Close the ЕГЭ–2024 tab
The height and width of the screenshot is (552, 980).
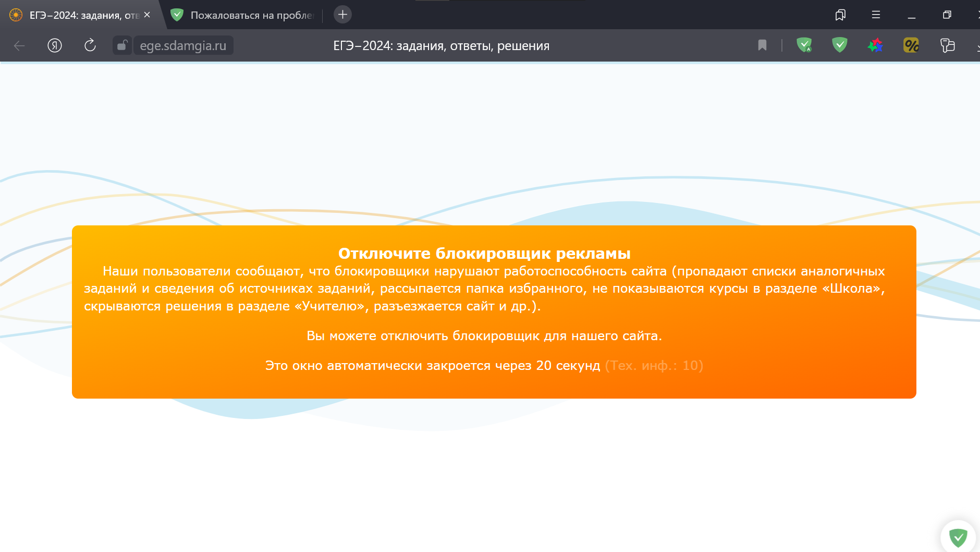147,15
